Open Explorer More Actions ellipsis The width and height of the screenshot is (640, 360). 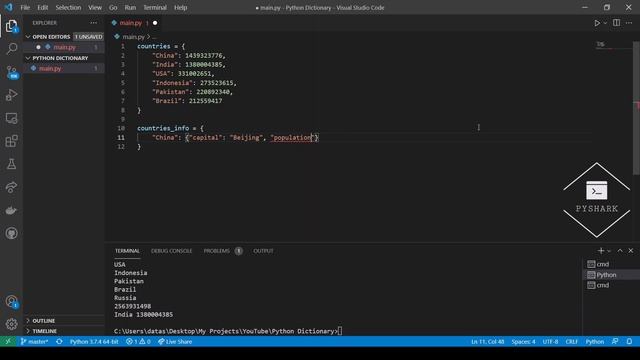pyautogui.click(x=94, y=23)
